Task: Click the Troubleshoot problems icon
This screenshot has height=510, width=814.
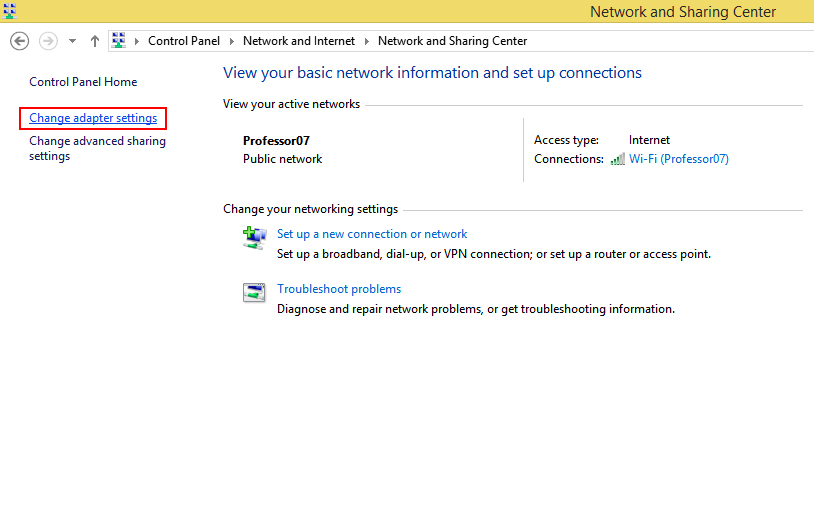Action: click(254, 292)
